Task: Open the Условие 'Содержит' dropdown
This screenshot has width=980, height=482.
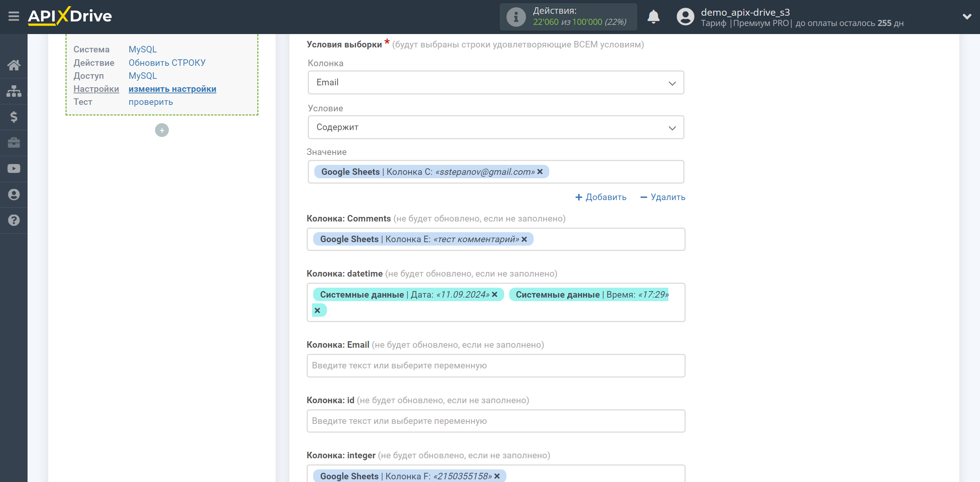Action: (496, 127)
